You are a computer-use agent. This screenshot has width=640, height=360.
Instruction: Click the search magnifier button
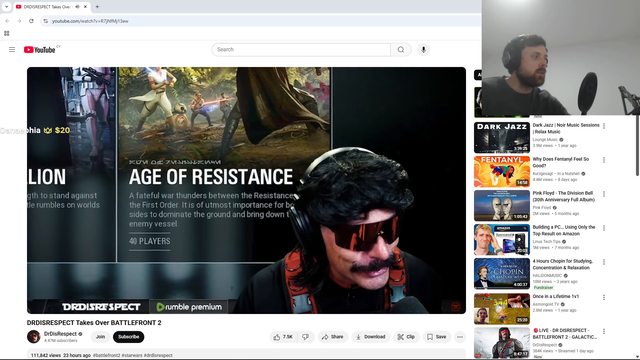coord(401,49)
